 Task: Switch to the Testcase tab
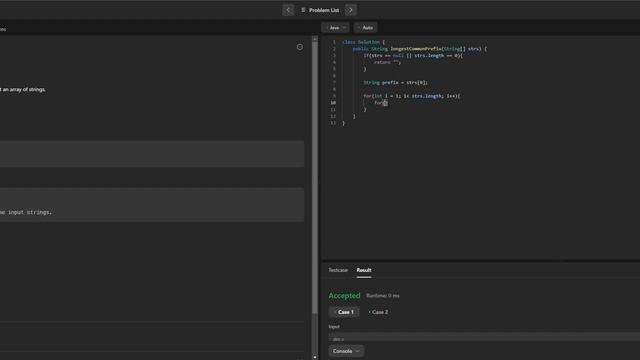(x=338, y=270)
